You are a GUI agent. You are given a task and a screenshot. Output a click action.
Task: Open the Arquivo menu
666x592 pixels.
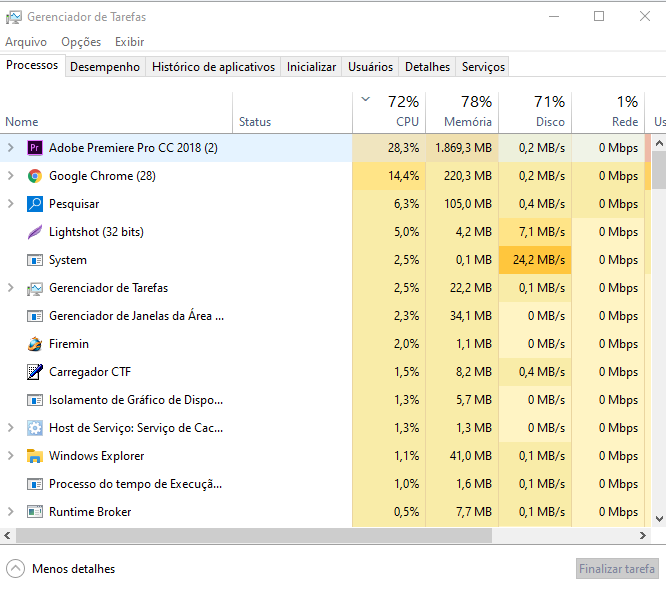pos(26,42)
